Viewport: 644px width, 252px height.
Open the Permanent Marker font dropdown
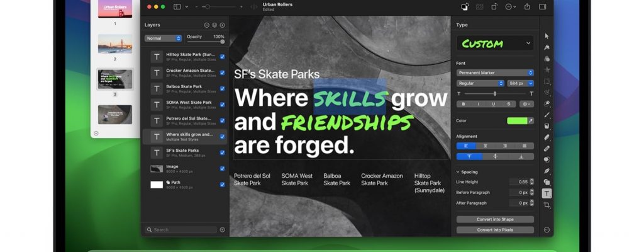click(x=495, y=73)
